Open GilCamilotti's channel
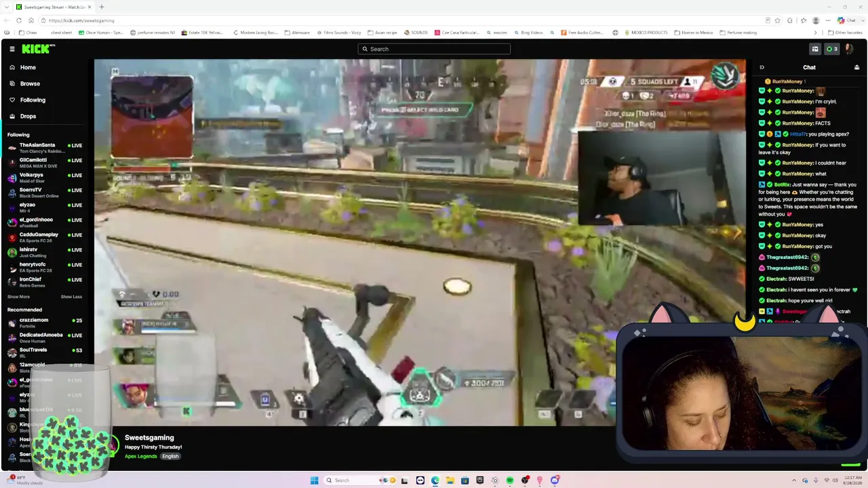Screen dimensions: 868x488 [45, 163]
